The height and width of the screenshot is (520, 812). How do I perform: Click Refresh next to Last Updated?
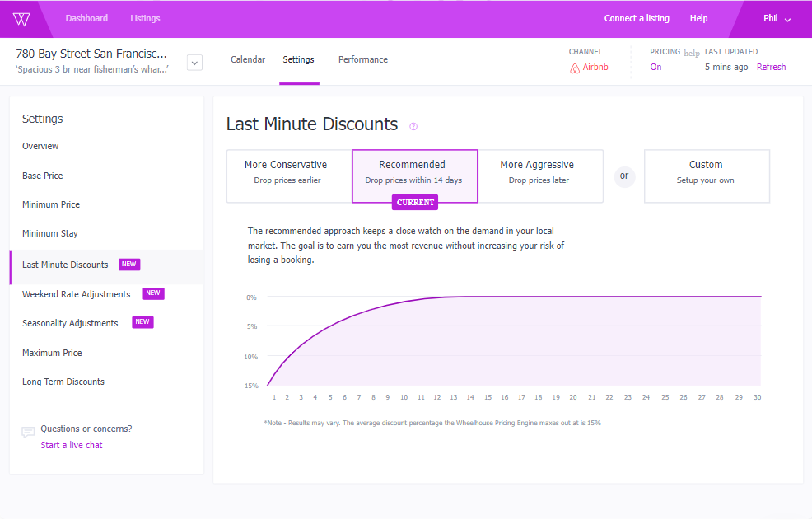(x=771, y=67)
